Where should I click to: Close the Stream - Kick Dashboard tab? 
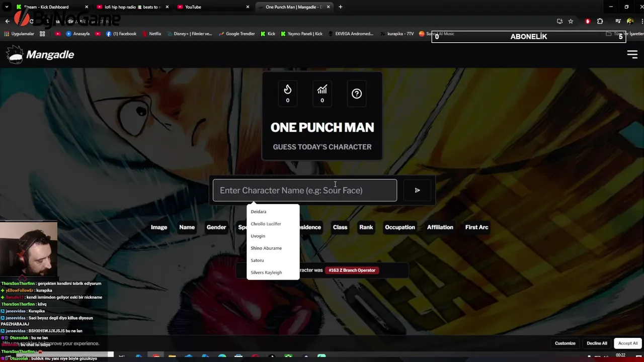point(87,7)
